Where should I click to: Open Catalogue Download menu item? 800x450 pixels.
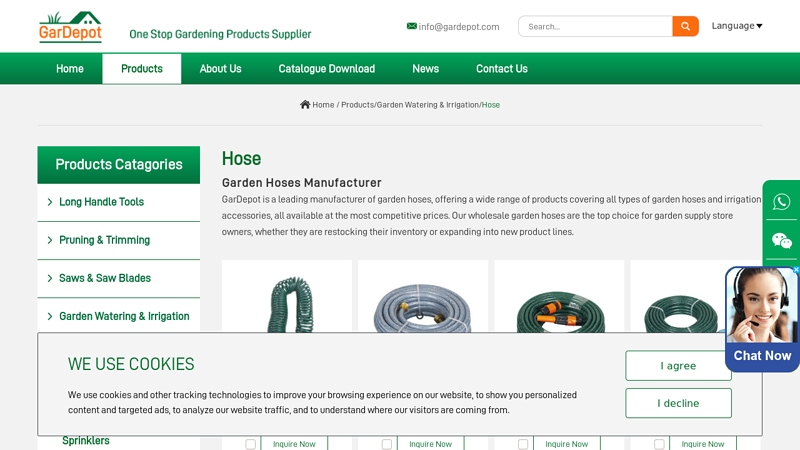click(327, 68)
